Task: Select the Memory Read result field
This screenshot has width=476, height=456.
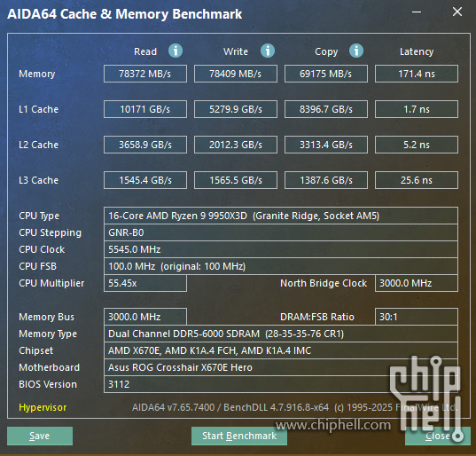Action: tap(145, 74)
